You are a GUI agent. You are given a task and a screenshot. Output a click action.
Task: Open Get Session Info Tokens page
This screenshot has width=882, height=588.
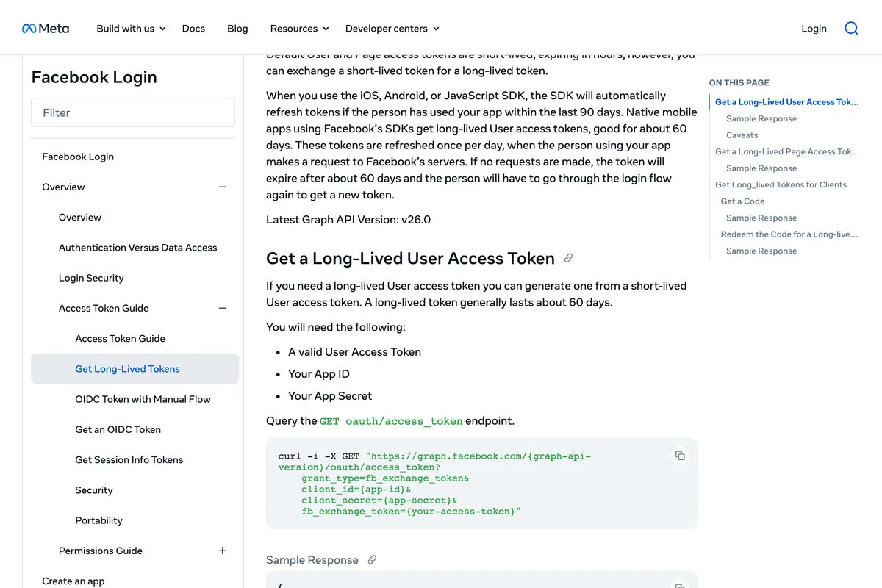click(129, 460)
